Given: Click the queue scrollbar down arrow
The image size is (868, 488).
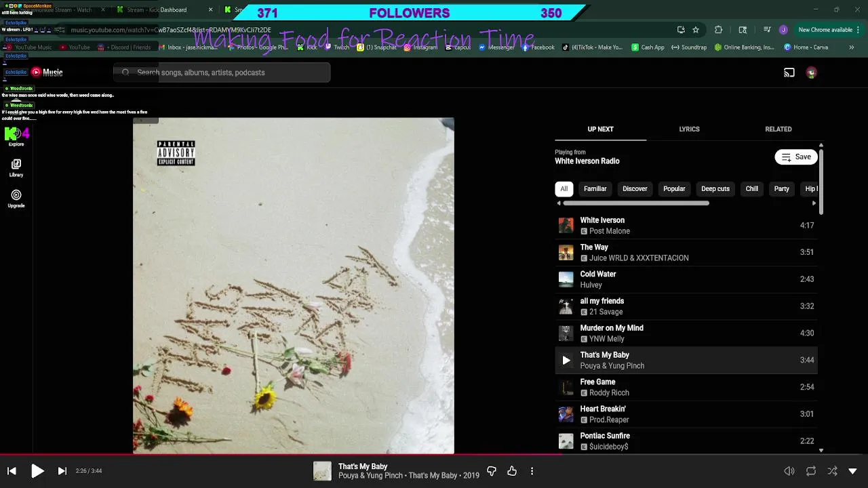Looking at the screenshot, I should pos(821,450).
